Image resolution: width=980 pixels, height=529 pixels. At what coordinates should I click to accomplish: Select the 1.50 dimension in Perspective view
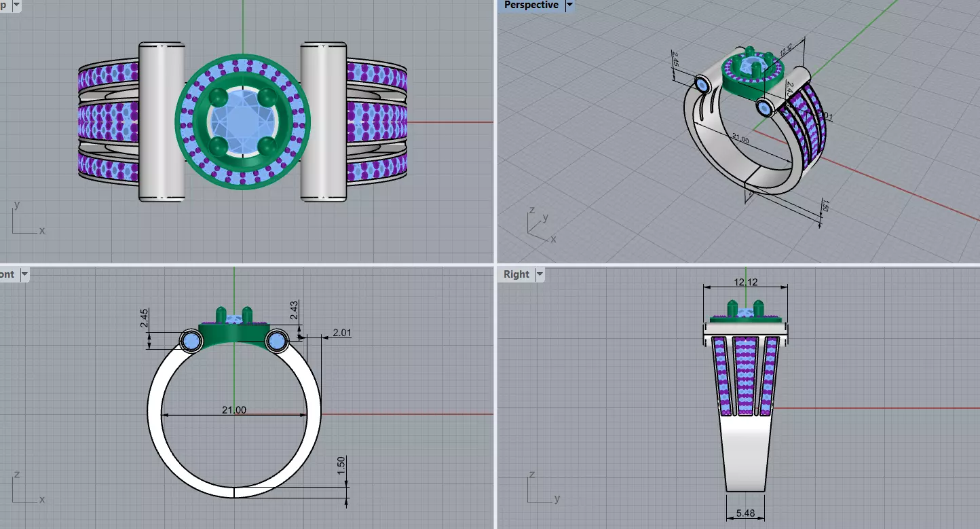point(825,204)
